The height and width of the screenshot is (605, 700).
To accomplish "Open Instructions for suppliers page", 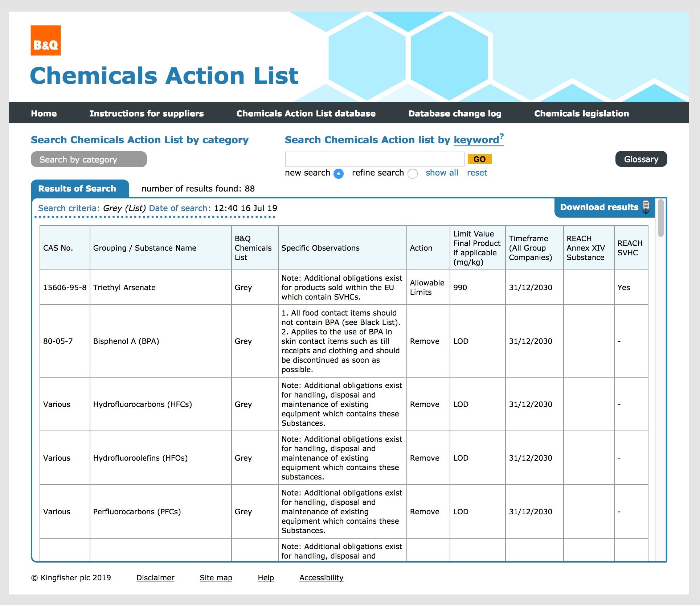I will pos(147,114).
